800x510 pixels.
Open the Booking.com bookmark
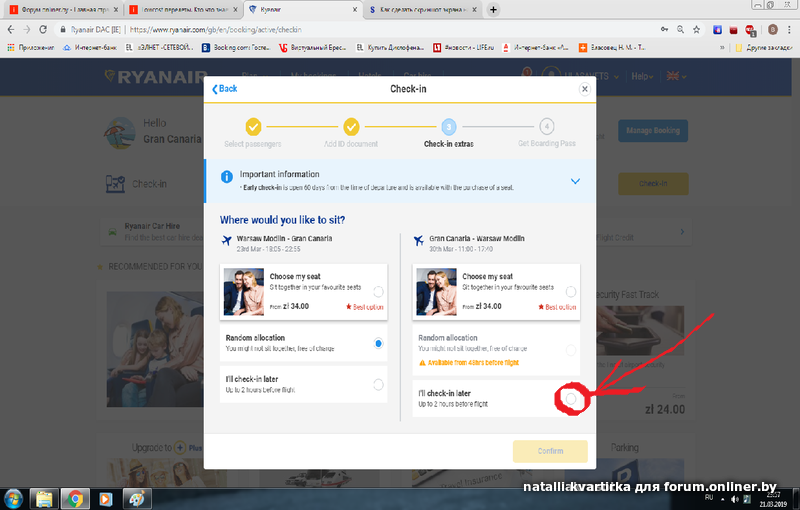pyautogui.click(x=236, y=47)
